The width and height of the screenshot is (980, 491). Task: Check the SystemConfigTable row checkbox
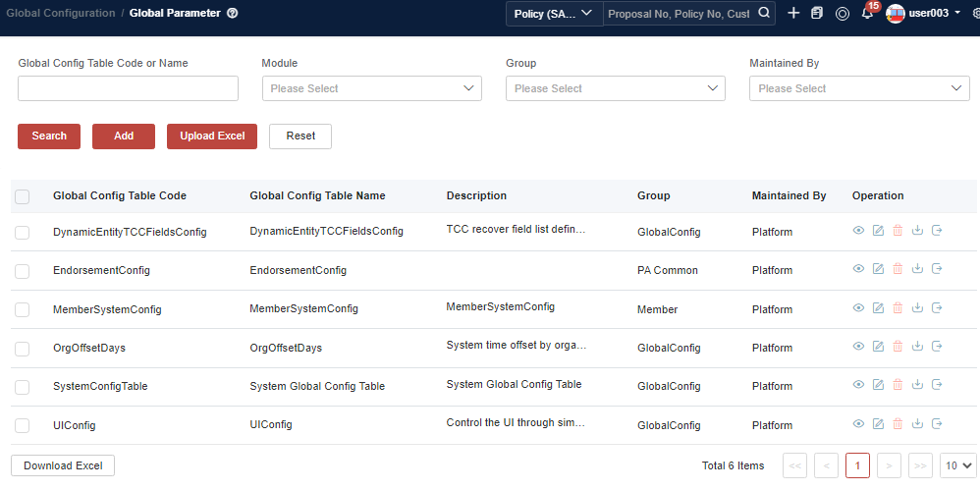tap(22, 387)
